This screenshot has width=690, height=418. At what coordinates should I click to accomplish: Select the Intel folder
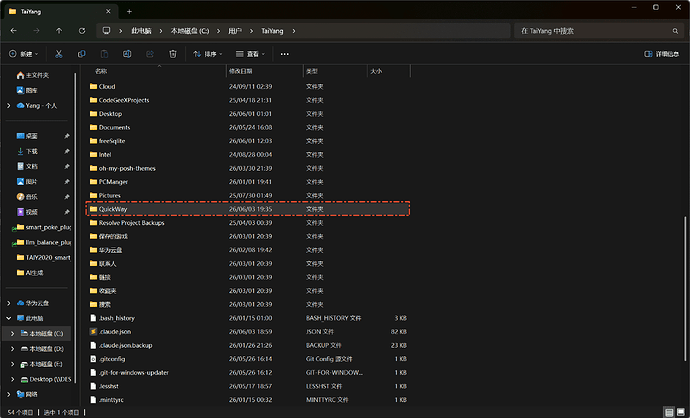(x=248, y=154)
